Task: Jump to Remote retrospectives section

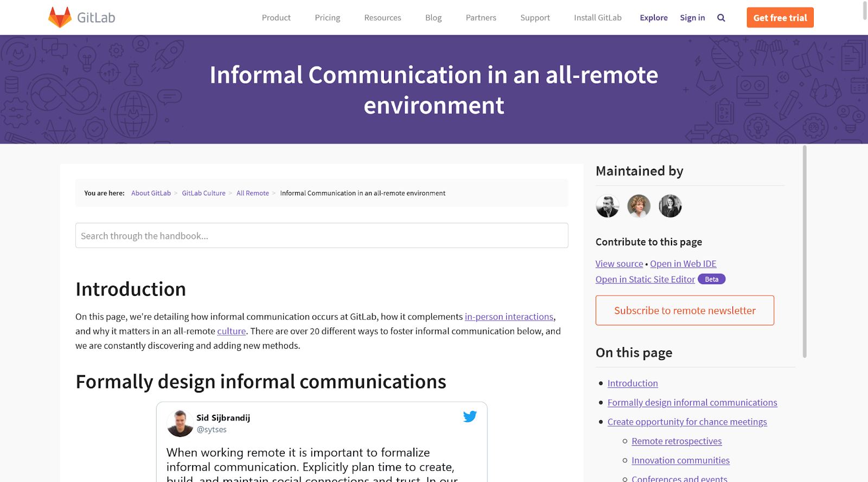Action: 676,441
